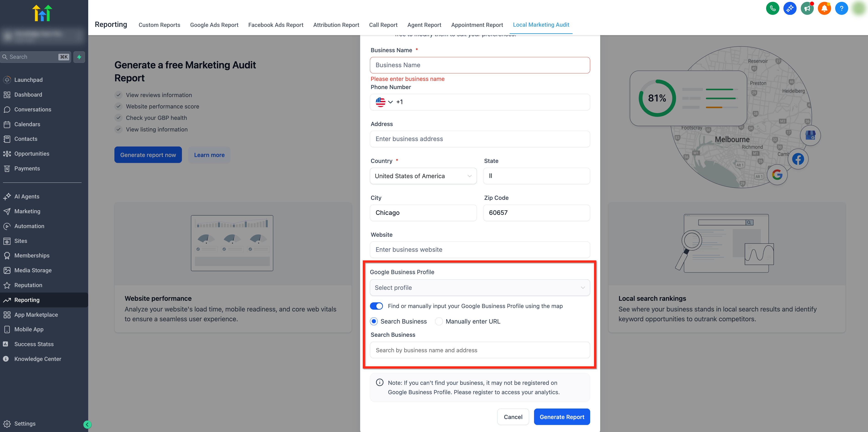
Task: Click the megaphone announcements icon
Action: click(x=807, y=8)
